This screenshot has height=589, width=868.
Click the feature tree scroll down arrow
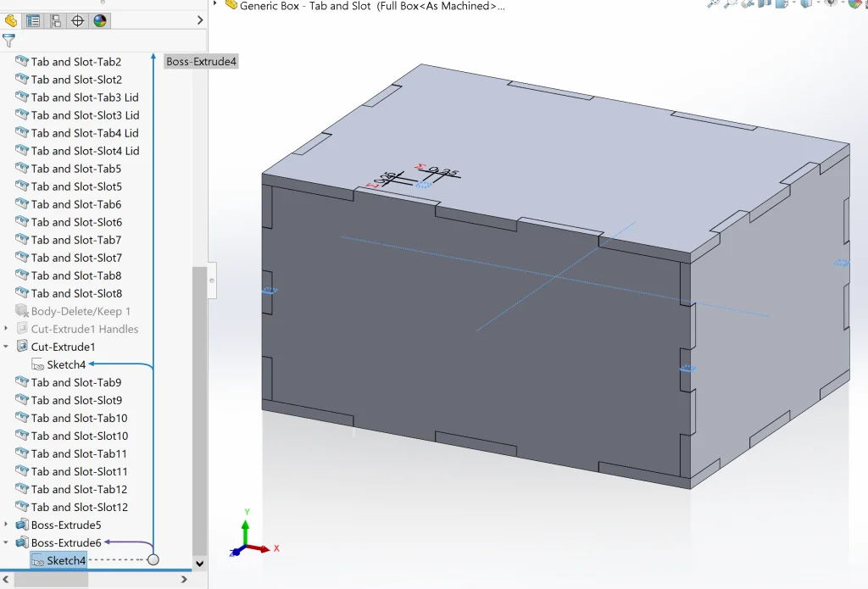click(199, 564)
